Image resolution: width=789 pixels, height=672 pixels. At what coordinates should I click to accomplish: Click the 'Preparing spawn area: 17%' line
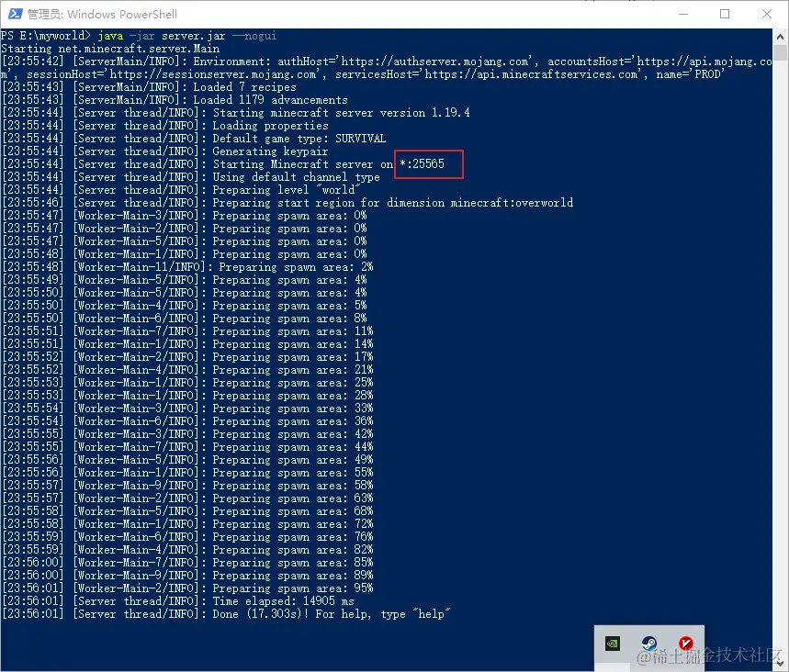(x=187, y=357)
